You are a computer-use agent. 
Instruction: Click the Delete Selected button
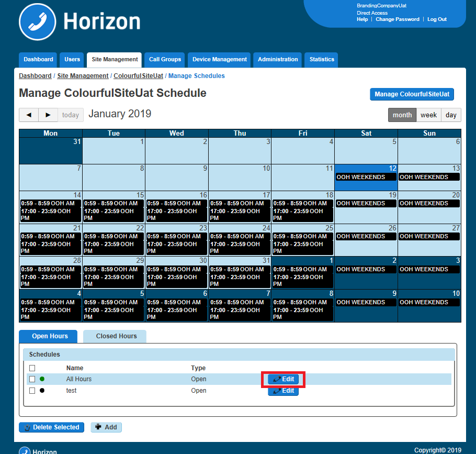tap(51, 427)
